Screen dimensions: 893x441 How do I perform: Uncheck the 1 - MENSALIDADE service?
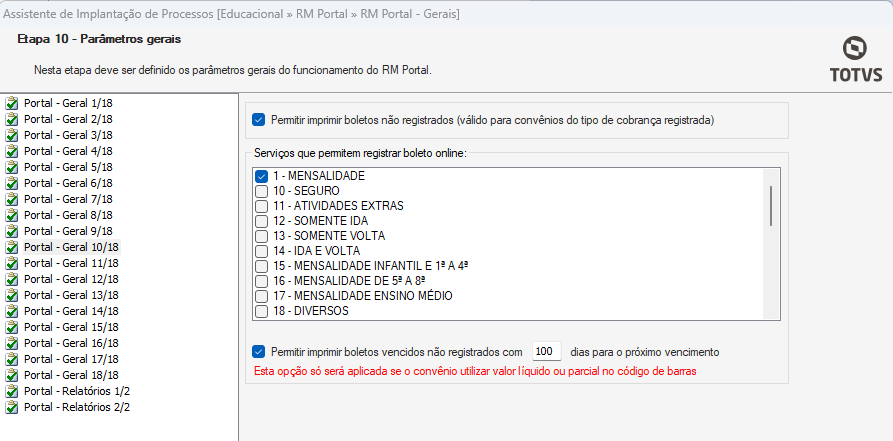[262, 176]
